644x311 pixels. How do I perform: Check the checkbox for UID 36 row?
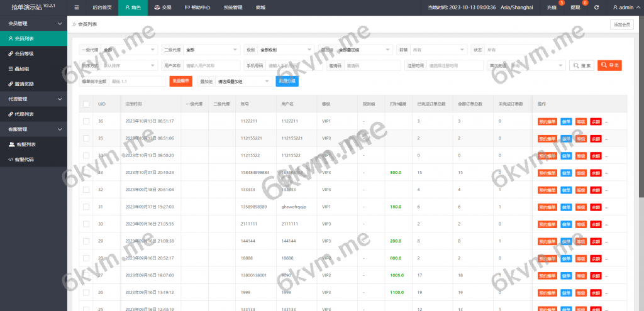point(86,121)
